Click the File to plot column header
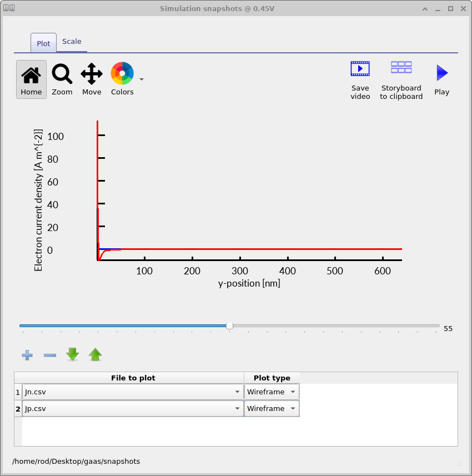This screenshot has width=472, height=476. pyautogui.click(x=133, y=378)
